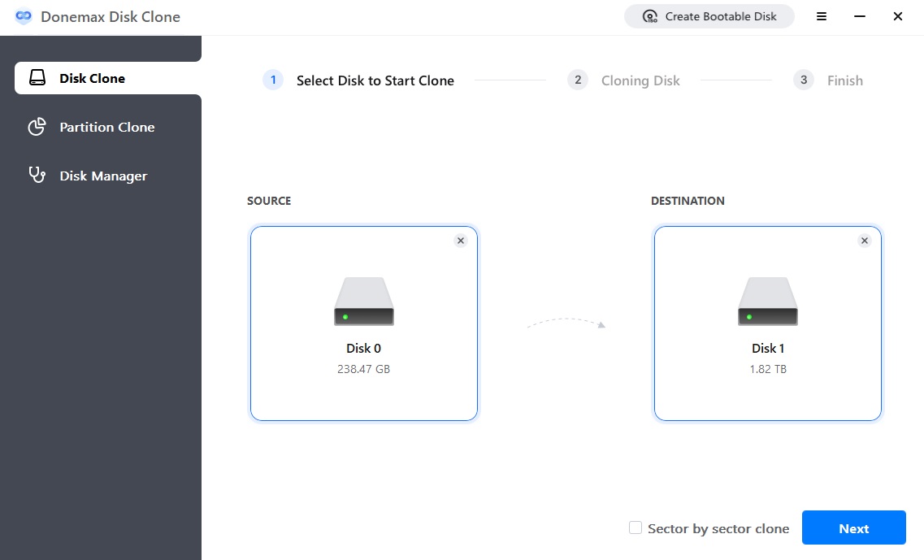Click the Next button

[853, 527]
